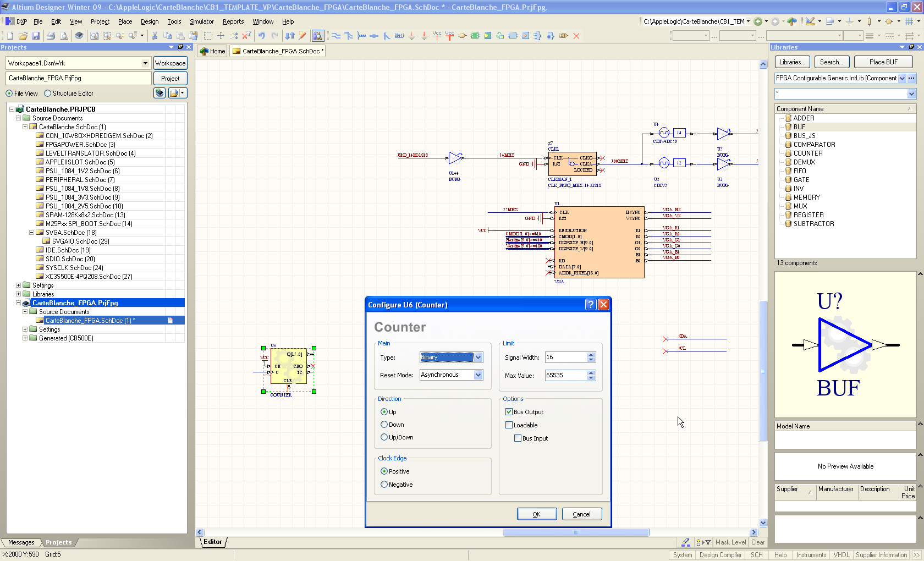Collapse the CarteBlanche.SchDoc tree node

click(25, 127)
